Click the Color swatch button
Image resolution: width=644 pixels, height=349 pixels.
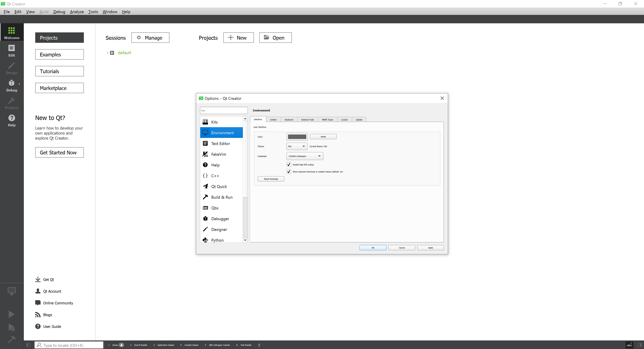pos(297,137)
